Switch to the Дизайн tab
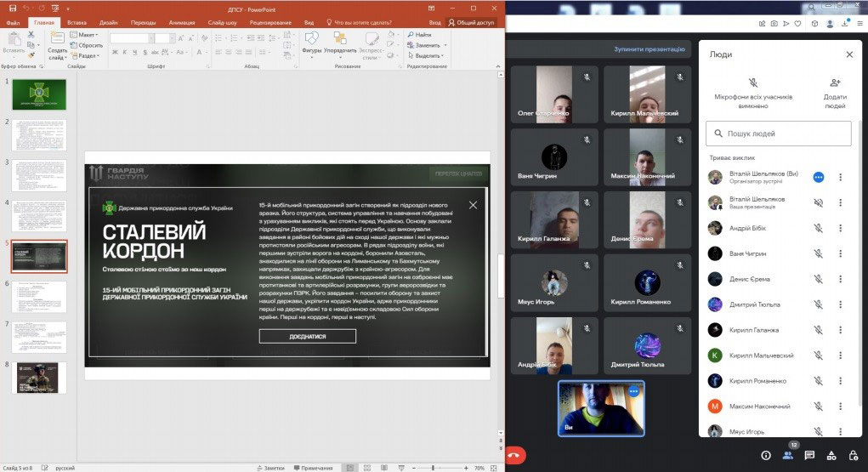868x472 pixels. [x=109, y=23]
